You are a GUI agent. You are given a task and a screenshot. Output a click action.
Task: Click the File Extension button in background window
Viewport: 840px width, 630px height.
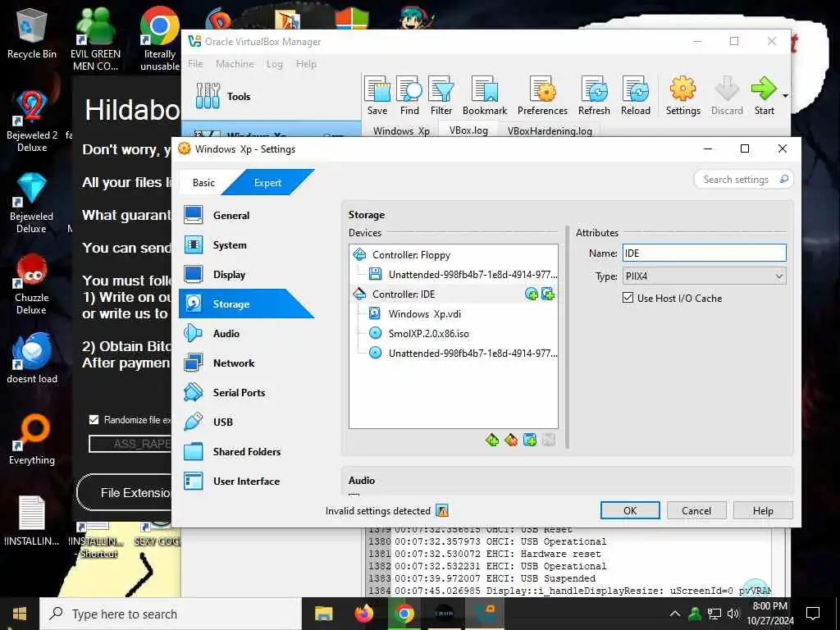tap(125, 492)
